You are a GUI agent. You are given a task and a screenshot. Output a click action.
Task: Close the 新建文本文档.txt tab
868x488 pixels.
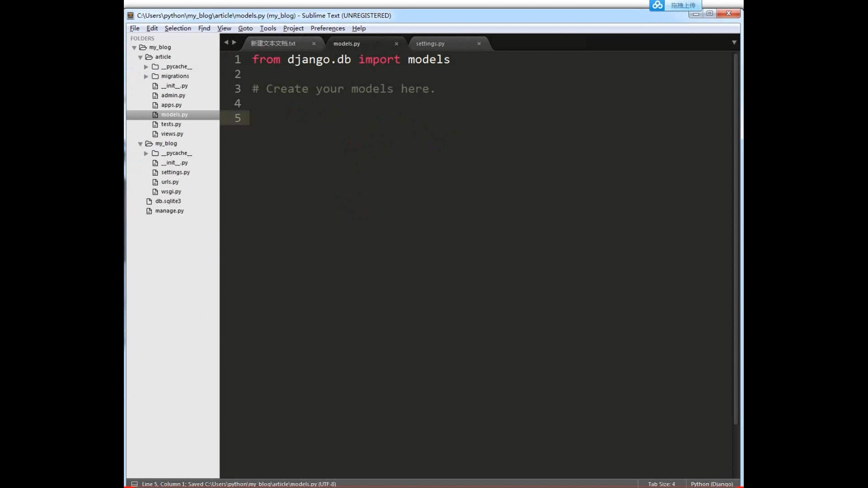pos(314,44)
